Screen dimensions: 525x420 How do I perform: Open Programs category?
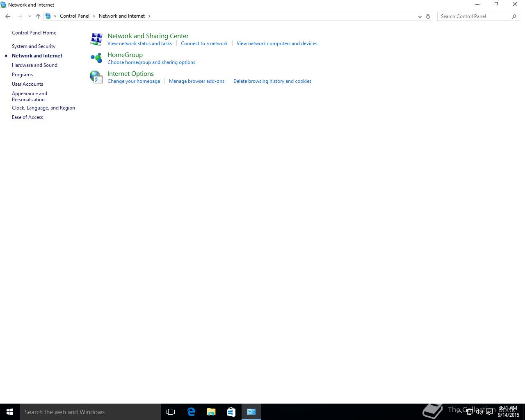22,75
